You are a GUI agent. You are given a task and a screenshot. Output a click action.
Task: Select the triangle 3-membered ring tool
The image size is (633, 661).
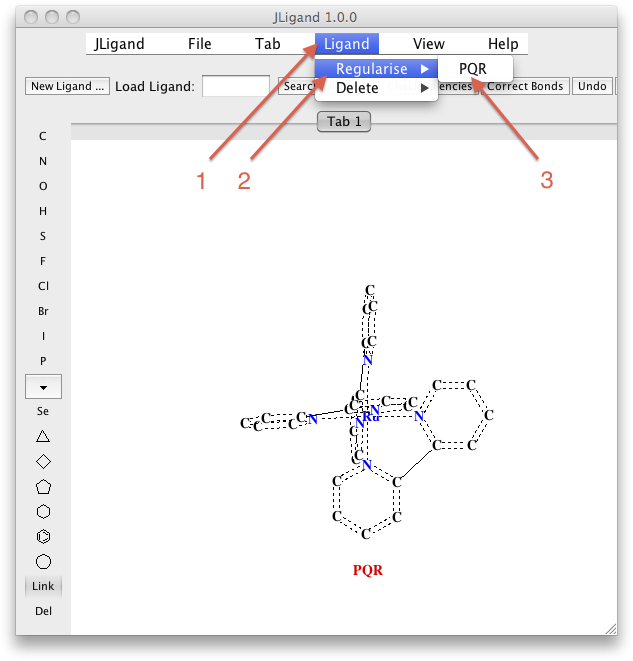coord(43,436)
